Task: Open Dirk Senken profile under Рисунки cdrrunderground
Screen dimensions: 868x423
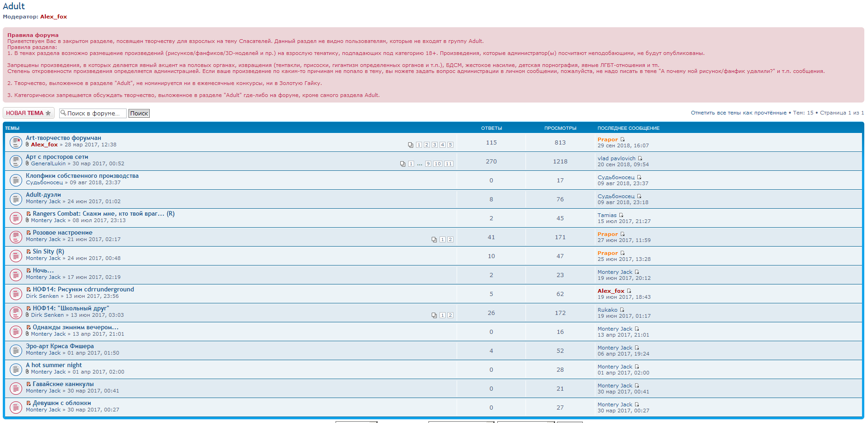Action: (x=42, y=296)
